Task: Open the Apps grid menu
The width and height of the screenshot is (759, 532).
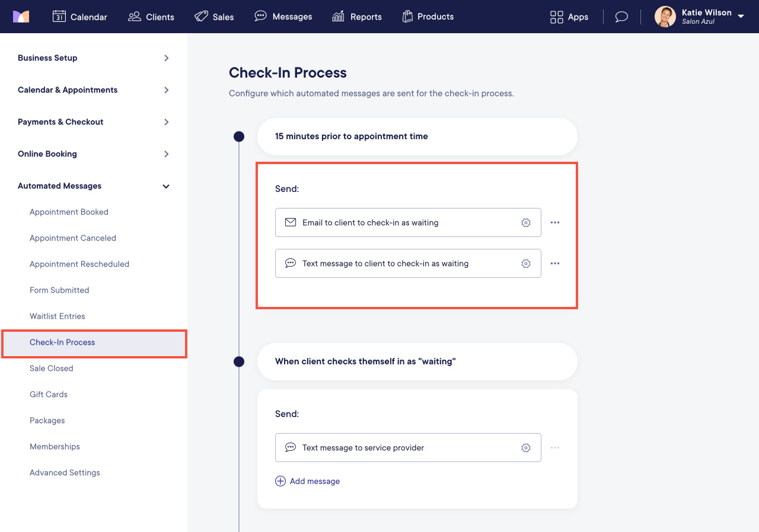Action: click(x=569, y=17)
